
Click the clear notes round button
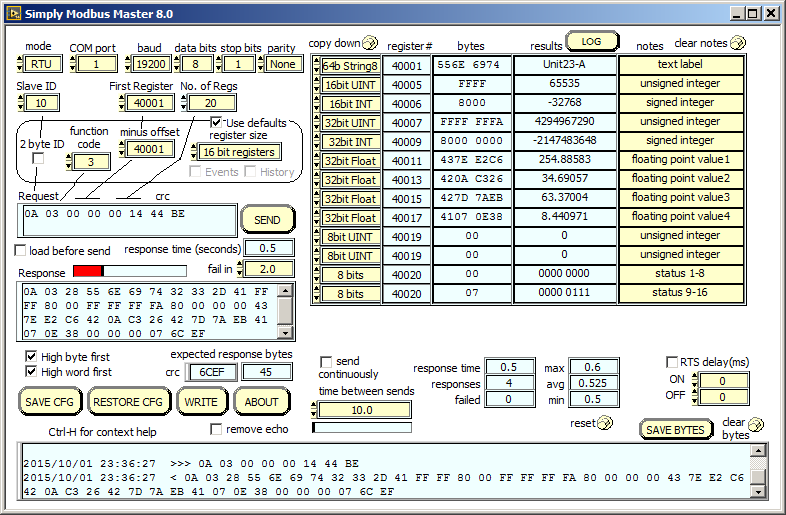737,43
